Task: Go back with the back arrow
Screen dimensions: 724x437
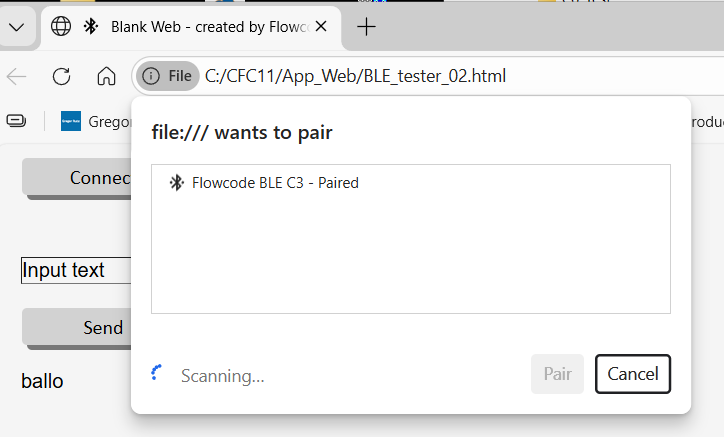Action: point(17,76)
